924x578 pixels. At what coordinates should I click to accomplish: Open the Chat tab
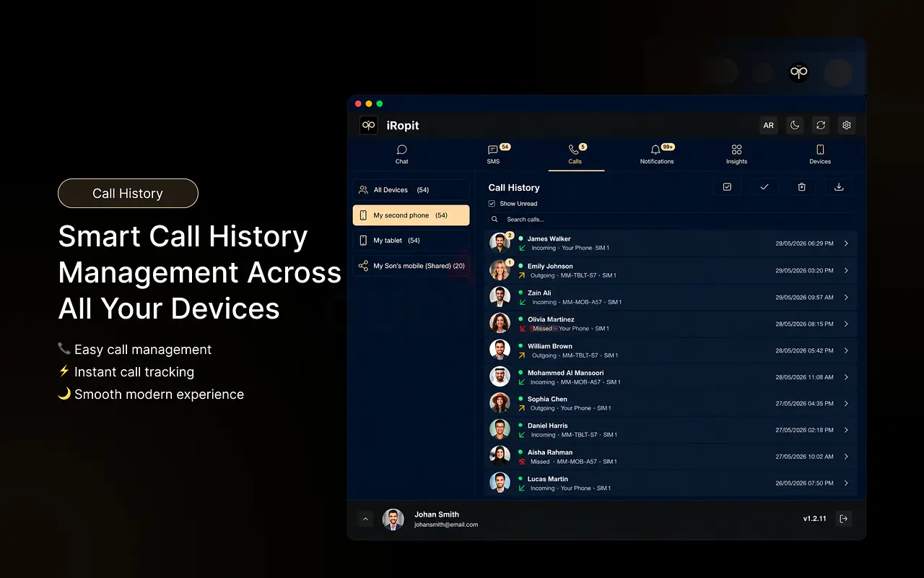coord(402,155)
